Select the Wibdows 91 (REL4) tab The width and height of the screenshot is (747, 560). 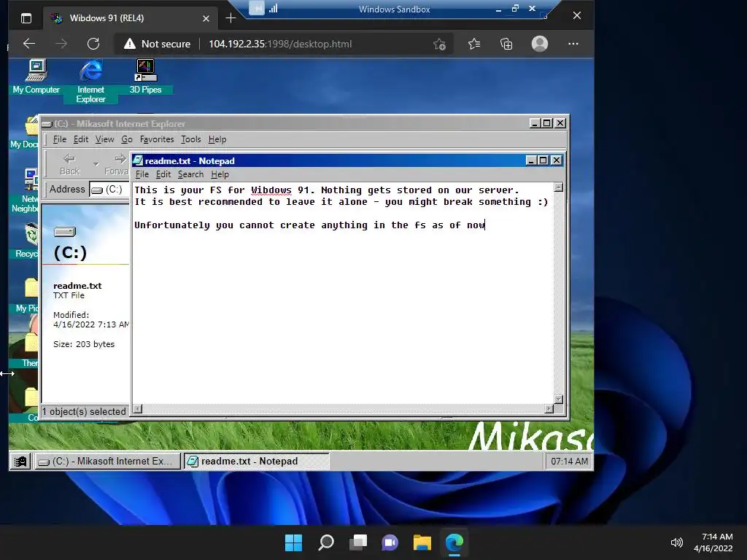click(x=128, y=18)
